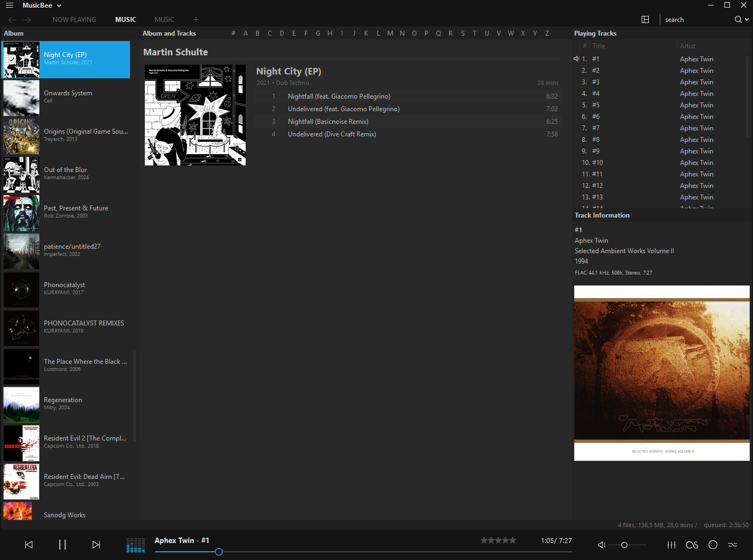Image resolution: width=753 pixels, height=560 pixels.
Task: Adjust the volume slider
Action: pyautogui.click(x=627, y=545)
